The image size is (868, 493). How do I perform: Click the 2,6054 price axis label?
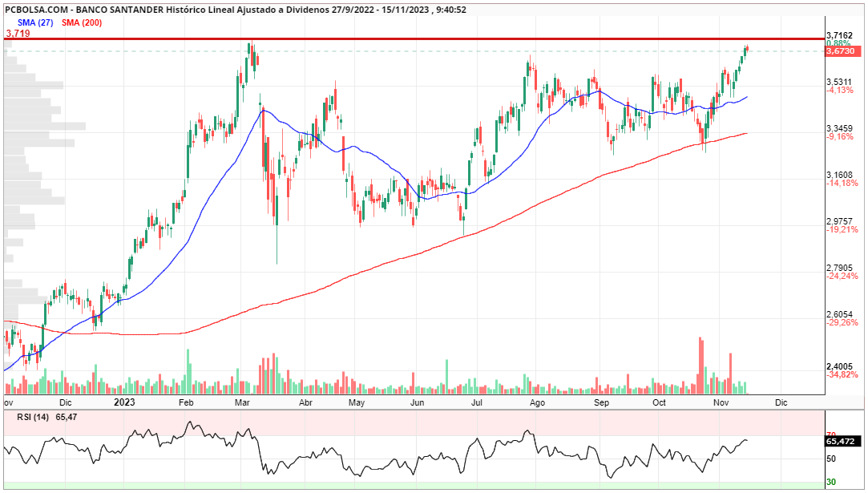[x=839, y=314]
